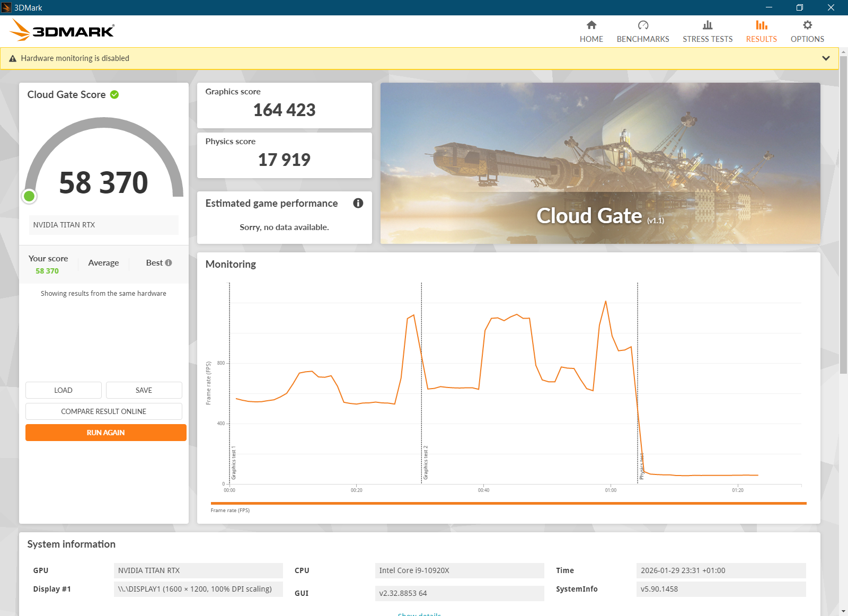Click the green validation checkmark icon
This screenshot has width=848, height=616.
114,94
